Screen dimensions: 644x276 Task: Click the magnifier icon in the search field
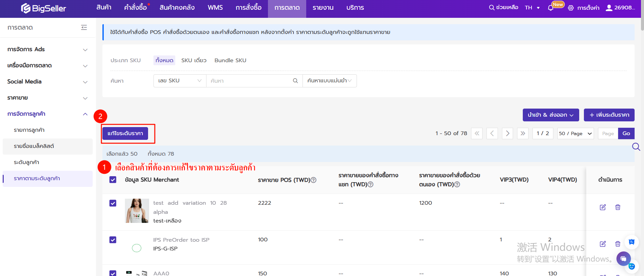[x=295, y=81]
